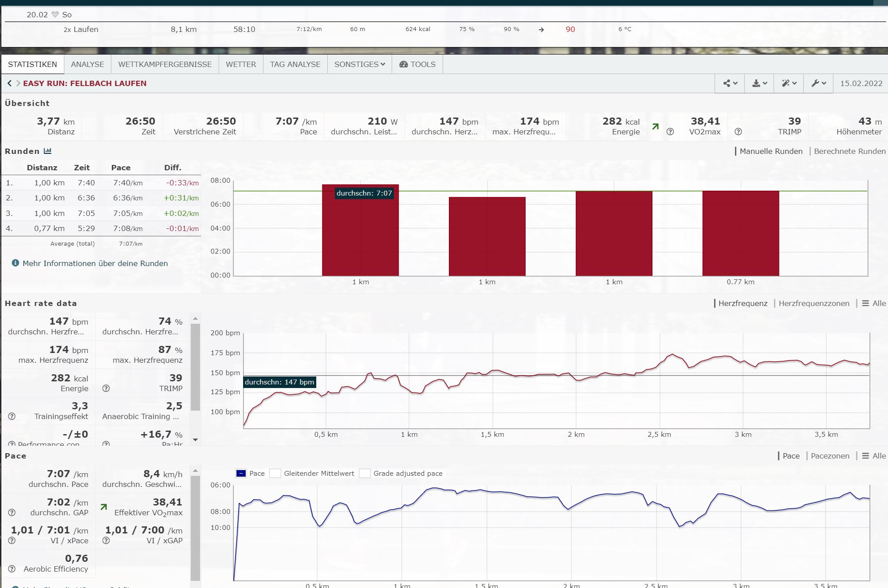
Task: Show Herzfrequenzzonen chart
Action: [813, 303]
